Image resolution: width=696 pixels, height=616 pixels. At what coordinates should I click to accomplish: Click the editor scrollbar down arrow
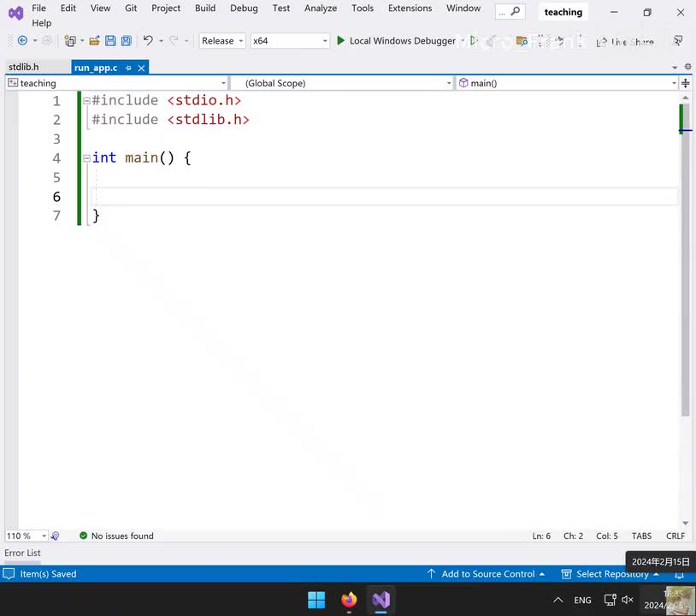686,523
